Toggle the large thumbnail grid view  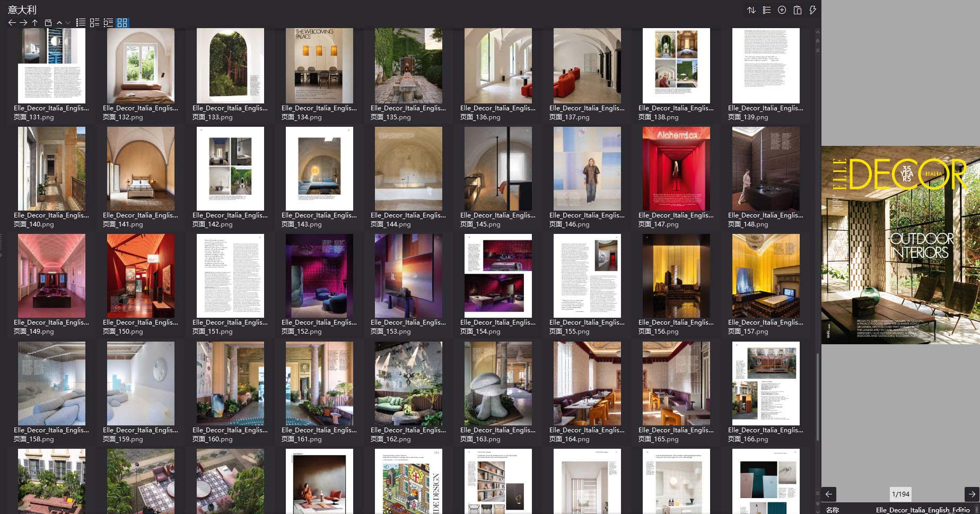point(122,23)
